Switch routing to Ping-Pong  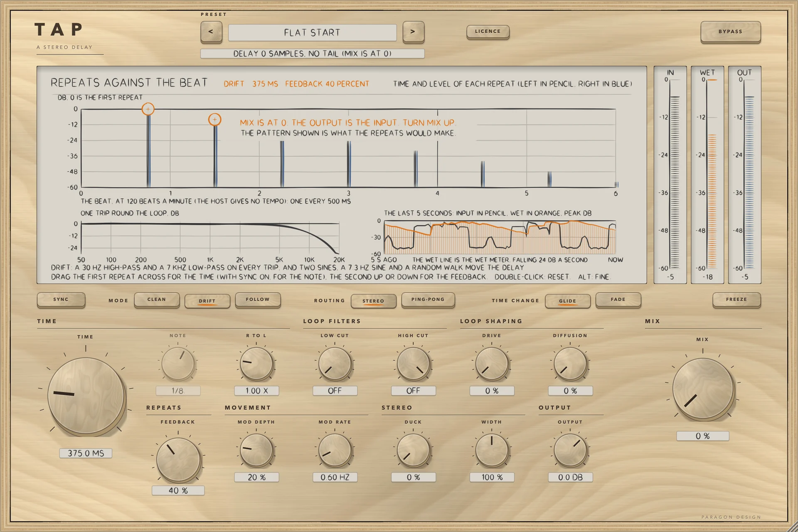428,300
